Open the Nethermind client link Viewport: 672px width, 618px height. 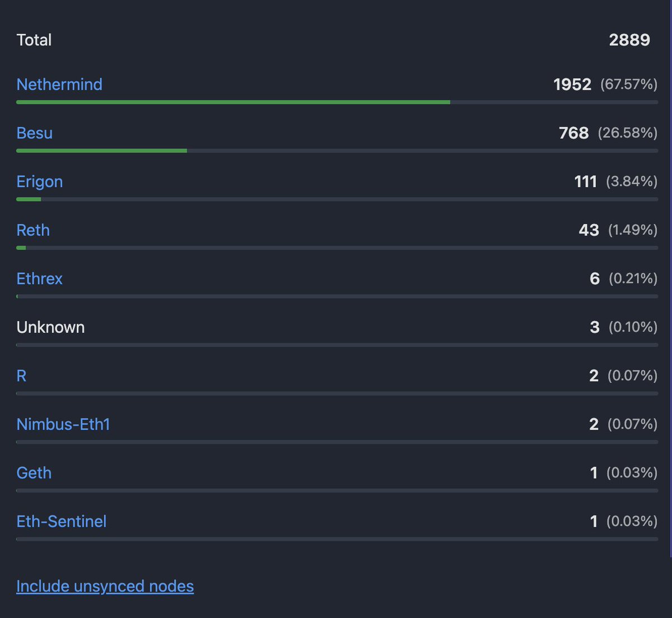tap(59, 85)
